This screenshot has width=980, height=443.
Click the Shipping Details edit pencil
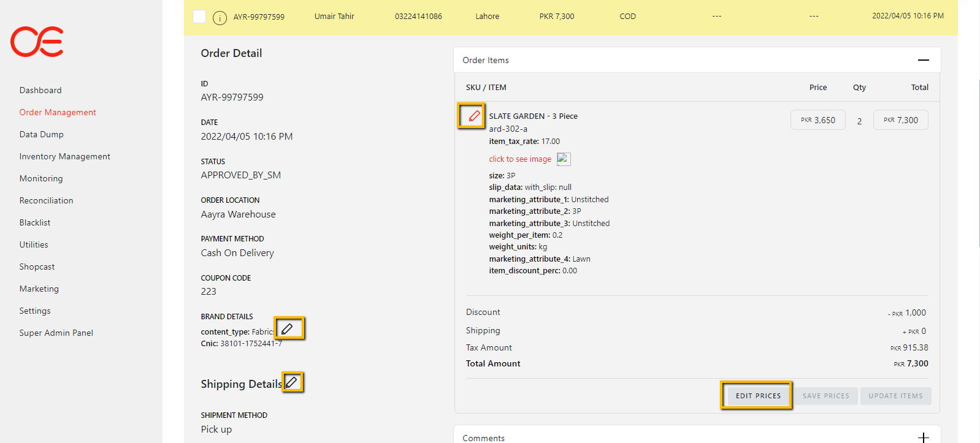pyautogui.click(x=293, y=382)
